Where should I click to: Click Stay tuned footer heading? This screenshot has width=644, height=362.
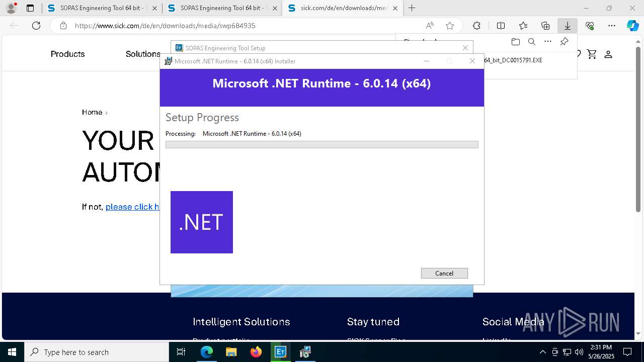click(x=373, y=322)
